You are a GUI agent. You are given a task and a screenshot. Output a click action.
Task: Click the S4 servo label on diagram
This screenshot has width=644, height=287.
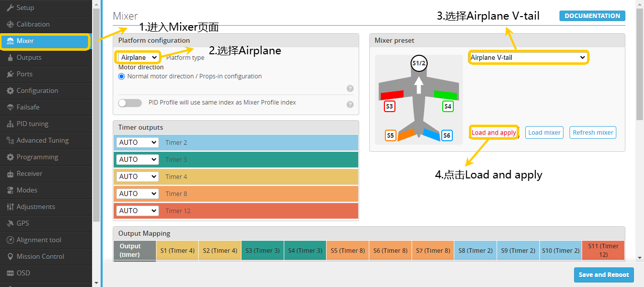(x=448, y=107)
